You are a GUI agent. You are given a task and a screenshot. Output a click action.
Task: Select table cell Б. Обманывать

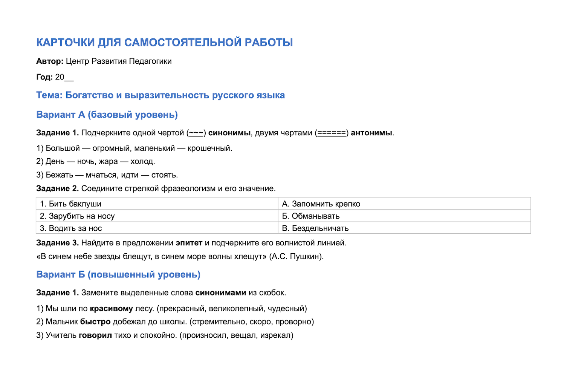click(404, 216)
